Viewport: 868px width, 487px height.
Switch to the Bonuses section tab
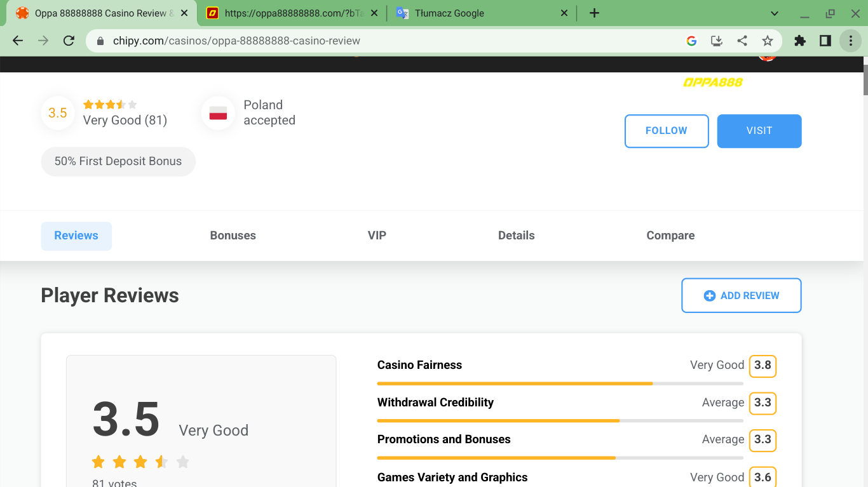[x=233, y=236]
